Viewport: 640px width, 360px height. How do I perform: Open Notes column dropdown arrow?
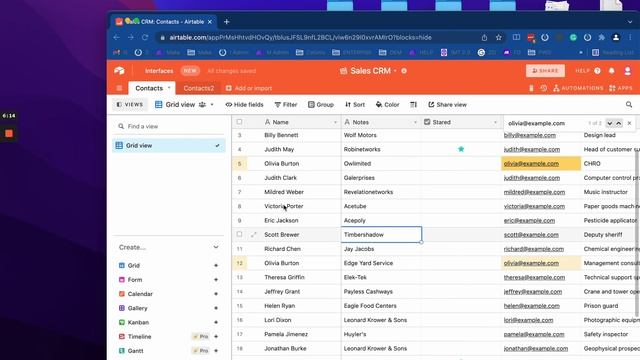tap(415, 122)
